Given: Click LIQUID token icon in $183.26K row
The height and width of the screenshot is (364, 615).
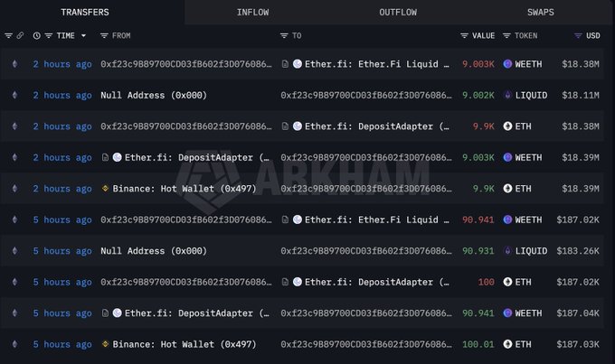Looking at the screenshot, I should click(507, 251).
